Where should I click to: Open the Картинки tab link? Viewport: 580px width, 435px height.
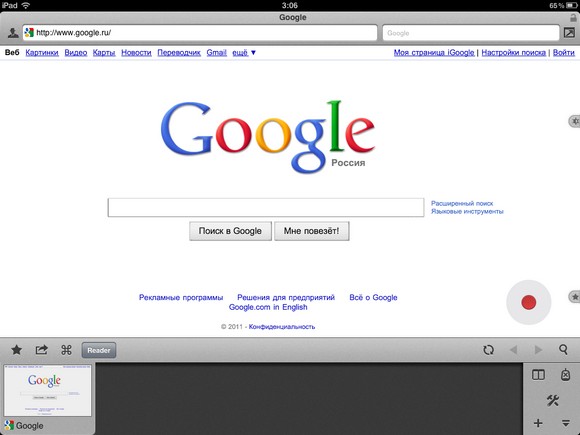coord(42,53)
